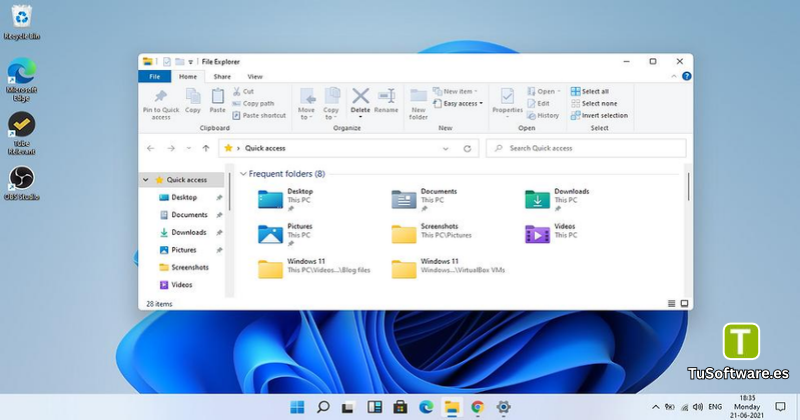Click the Delete ribbon icon
This screenshot has height=420, width=800.
coord(360,103)
